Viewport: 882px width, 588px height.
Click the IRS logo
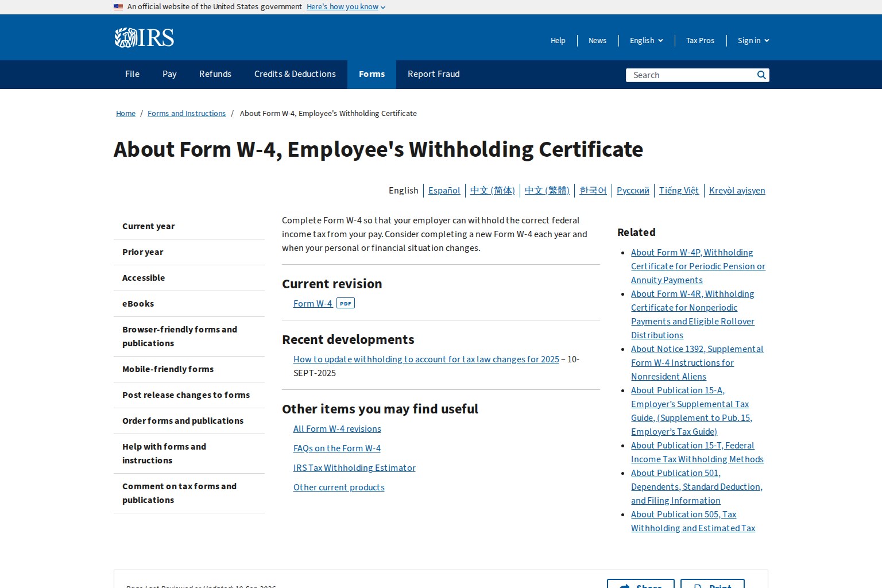[x=144, y=37]
